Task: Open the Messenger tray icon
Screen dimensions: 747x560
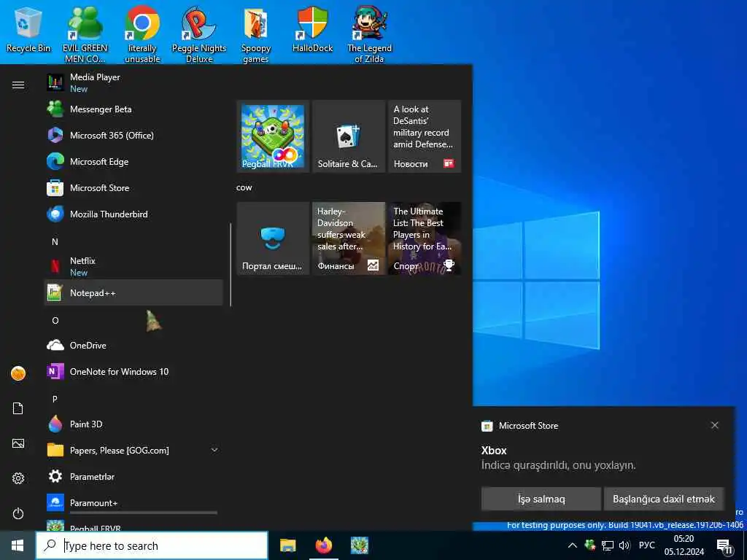Action: 589,545
